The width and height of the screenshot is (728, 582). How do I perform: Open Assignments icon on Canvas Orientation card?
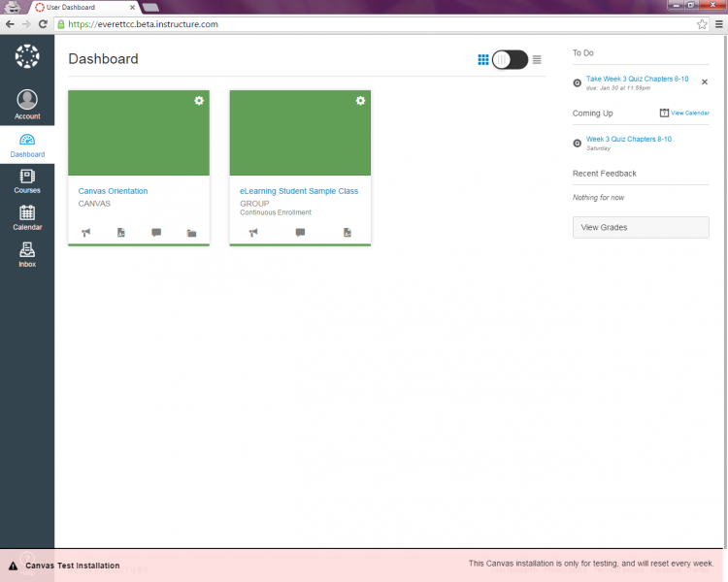click(x=121, y=233)
